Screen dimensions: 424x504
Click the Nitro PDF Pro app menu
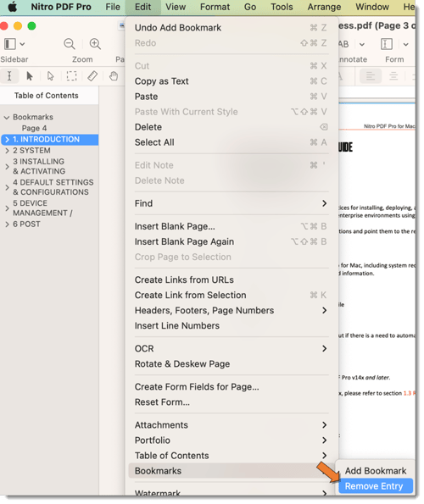(61, 7)
